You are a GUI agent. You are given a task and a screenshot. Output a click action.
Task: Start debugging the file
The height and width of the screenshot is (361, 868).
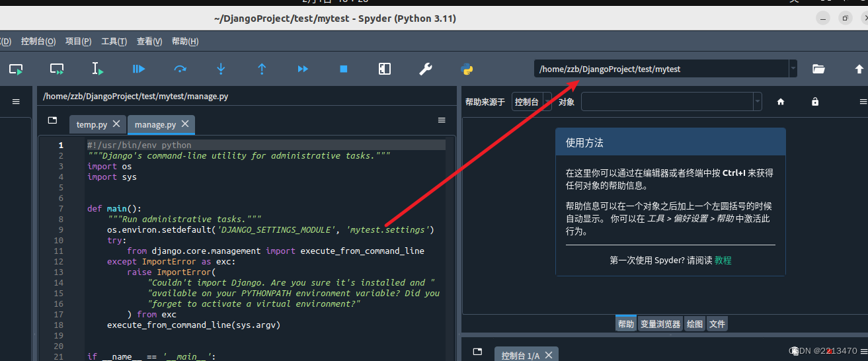139,69
